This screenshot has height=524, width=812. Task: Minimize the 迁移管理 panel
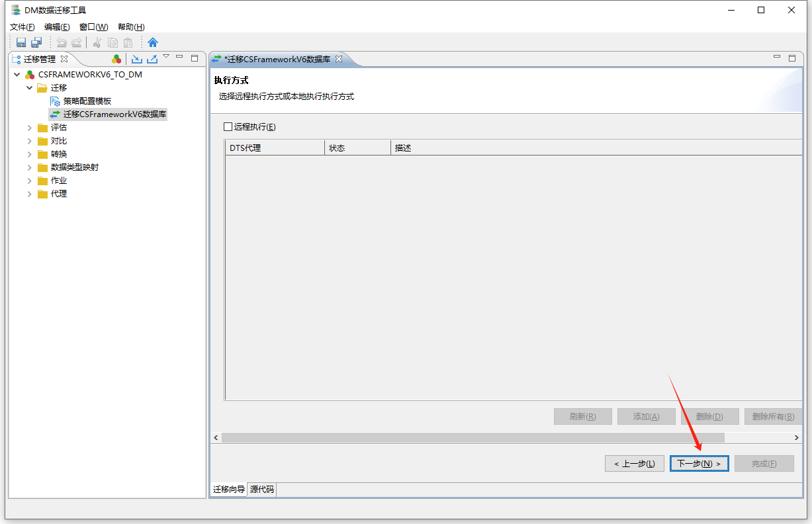(179, 58)
